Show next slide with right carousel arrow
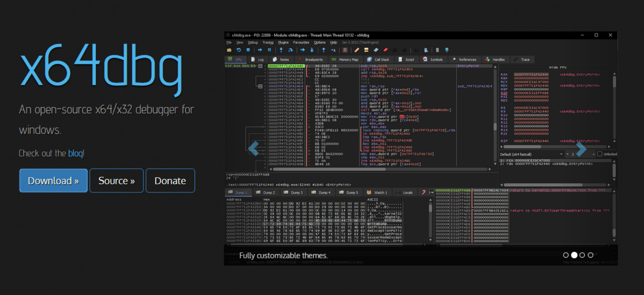The height and width of the screenshot is (295, 644). tap(581, 148)
